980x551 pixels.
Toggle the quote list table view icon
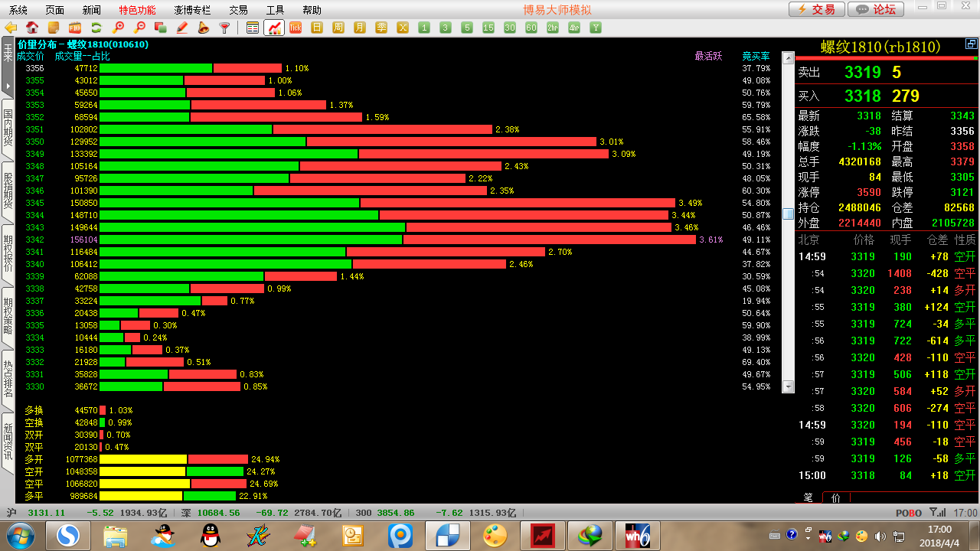coord(253,28)
